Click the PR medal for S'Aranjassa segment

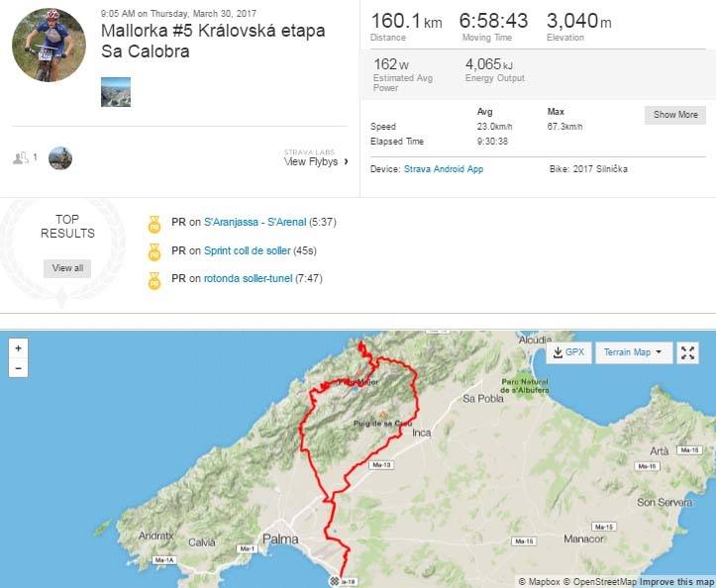[x=154, y=224]
